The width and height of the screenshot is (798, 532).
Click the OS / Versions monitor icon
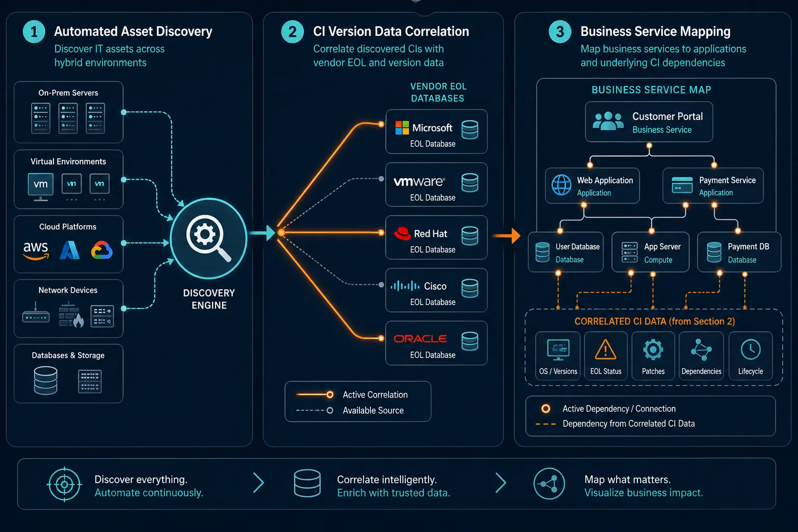(x=558, y=350)
